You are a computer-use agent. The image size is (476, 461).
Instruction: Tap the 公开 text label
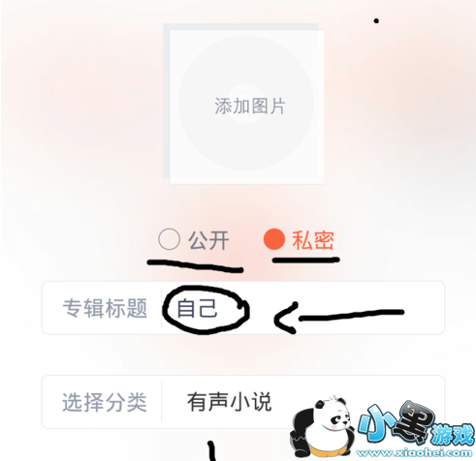[x=208, y=240]
